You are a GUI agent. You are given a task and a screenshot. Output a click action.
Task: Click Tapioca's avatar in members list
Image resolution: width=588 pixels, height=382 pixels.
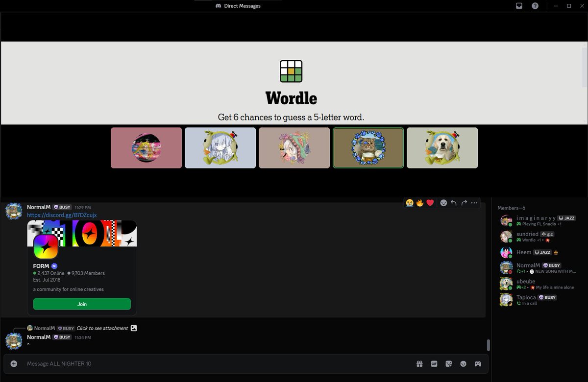[x=506, y=300]
